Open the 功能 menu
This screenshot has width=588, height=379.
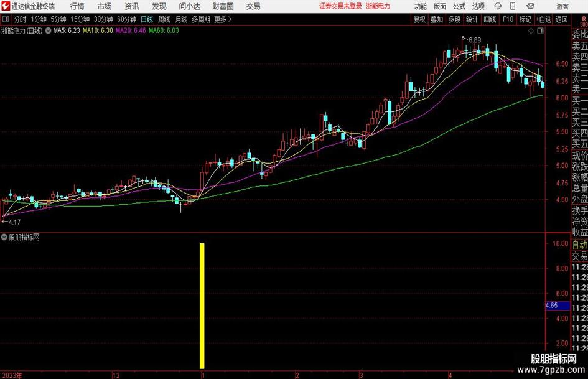421,6
